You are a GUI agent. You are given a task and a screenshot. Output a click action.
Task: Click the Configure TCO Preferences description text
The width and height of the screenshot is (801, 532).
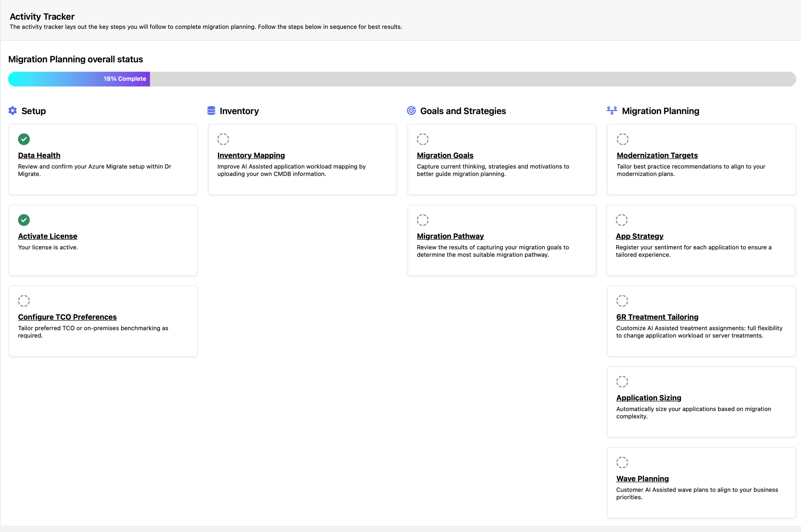93,332
